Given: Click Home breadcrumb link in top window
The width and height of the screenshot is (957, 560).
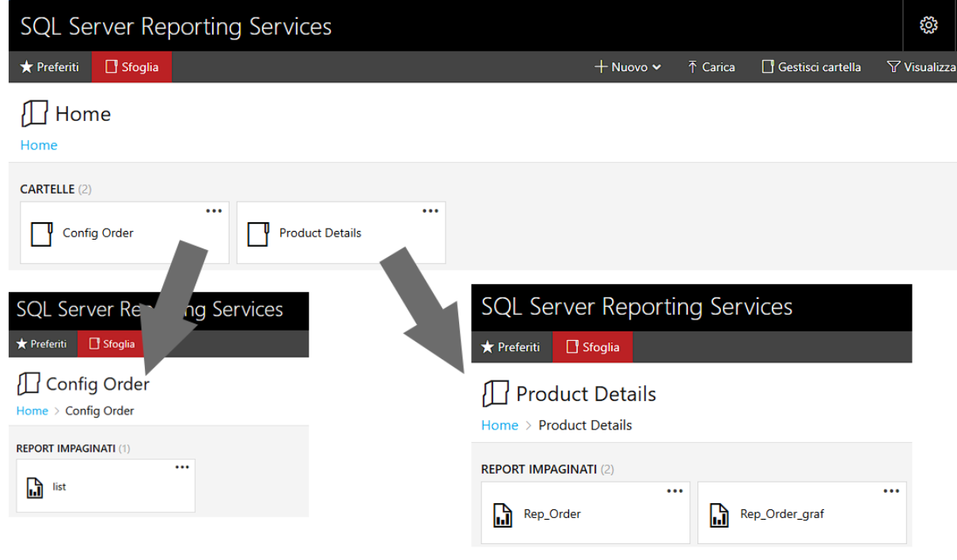Looking at the screenshot, I should click(39, 145).
